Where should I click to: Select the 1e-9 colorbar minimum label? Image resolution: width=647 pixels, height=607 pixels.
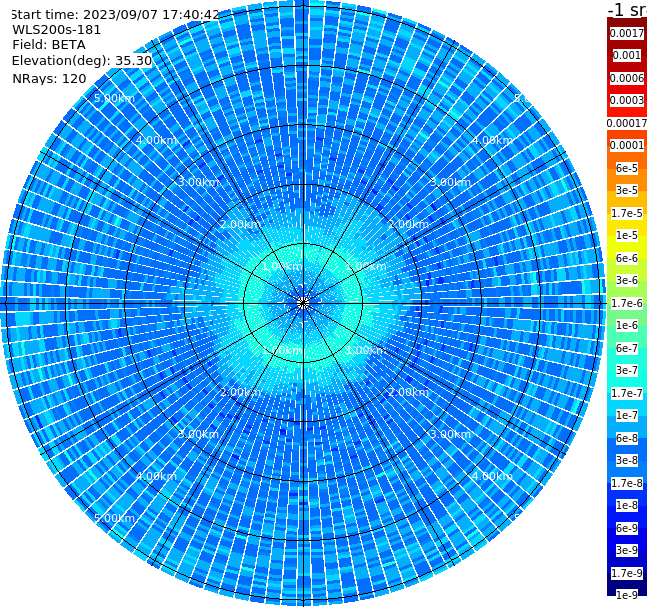tap(627, 595)
